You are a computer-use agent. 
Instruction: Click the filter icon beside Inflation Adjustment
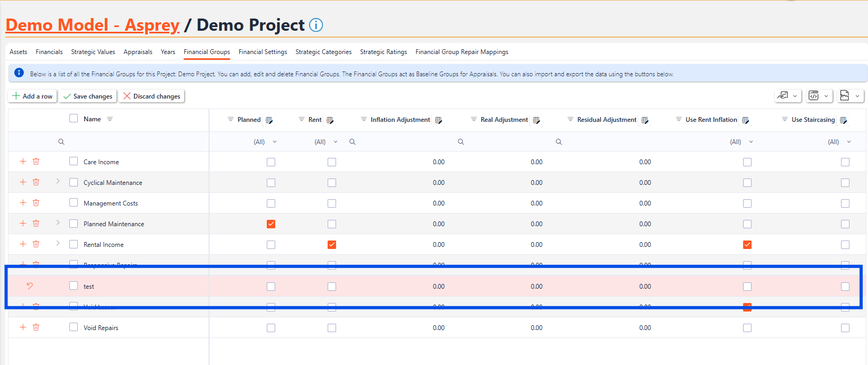click(x=364, y=120)
